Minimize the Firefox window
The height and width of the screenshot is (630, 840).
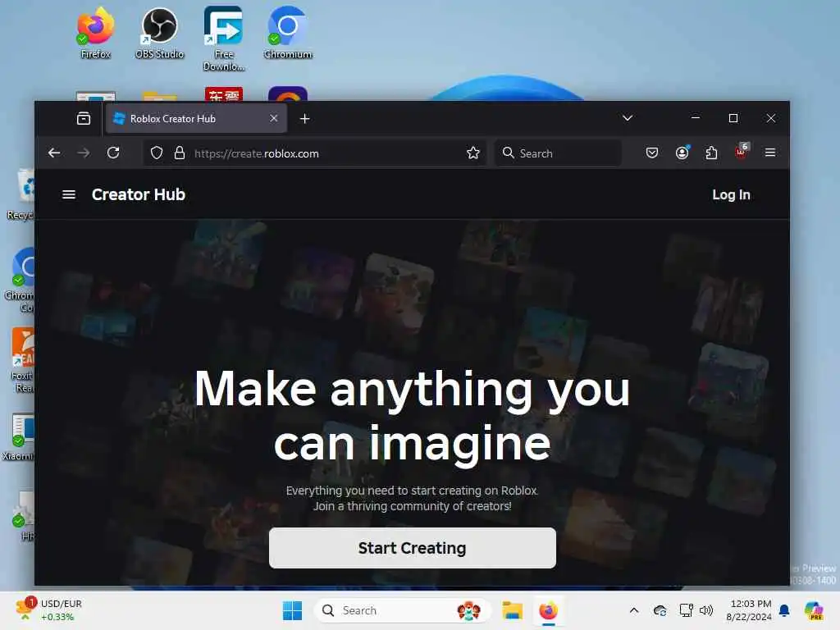[x=696, y=118]
